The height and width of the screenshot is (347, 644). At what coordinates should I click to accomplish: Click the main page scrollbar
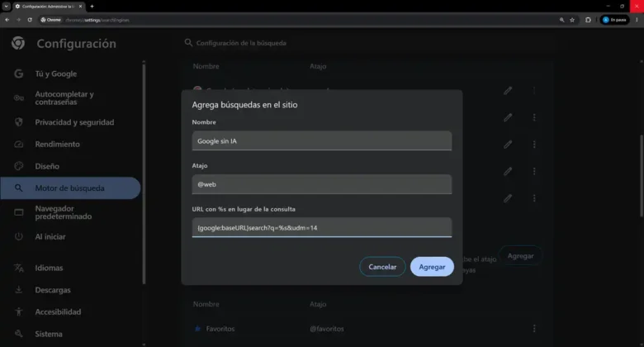(642, 175)
